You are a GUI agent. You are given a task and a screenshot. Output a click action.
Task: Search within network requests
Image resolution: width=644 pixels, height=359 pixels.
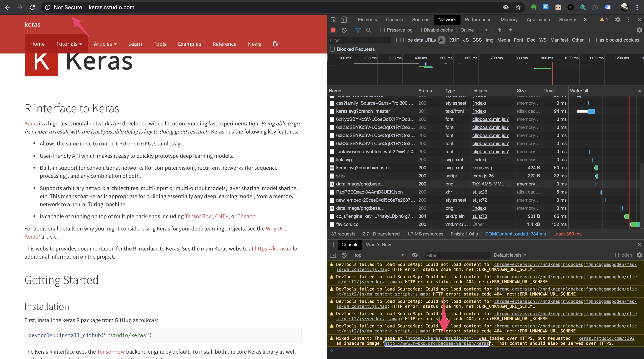[x=369, y=30]
